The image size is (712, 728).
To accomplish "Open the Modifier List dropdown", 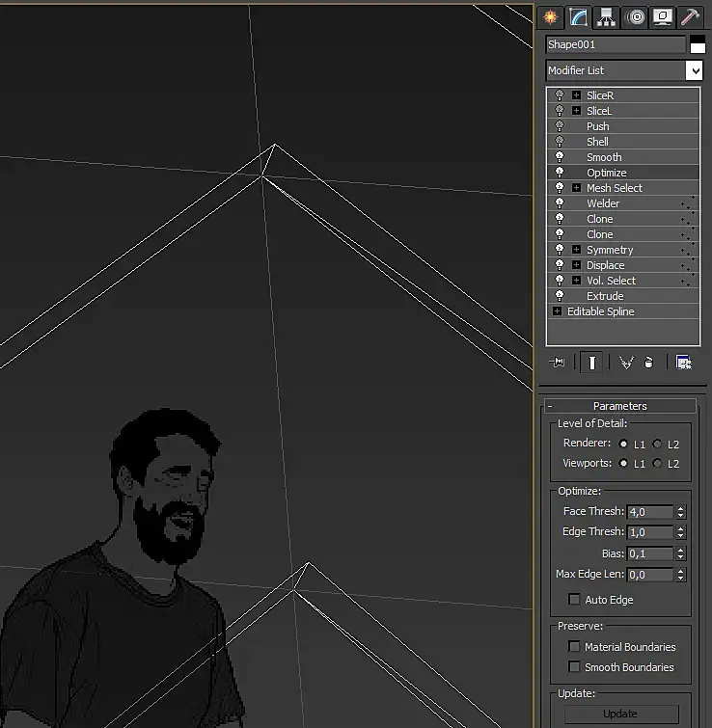I will 694,70.
